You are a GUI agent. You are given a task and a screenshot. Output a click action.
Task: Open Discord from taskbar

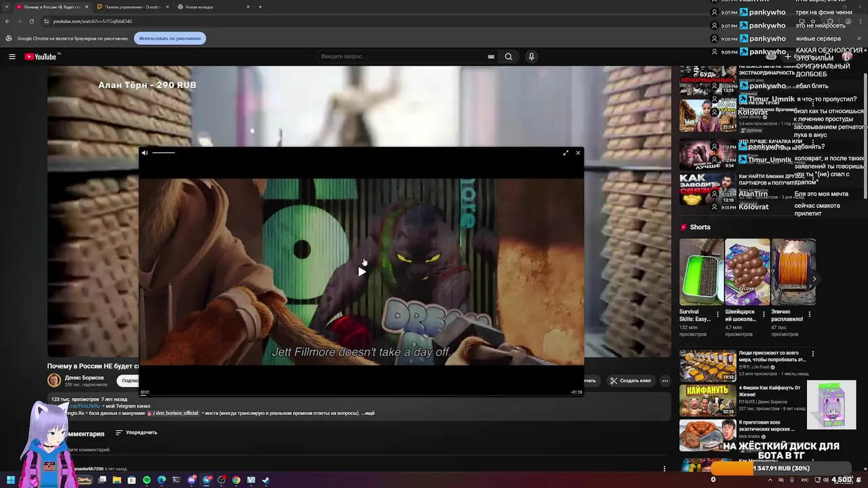[x=192, y=480]
